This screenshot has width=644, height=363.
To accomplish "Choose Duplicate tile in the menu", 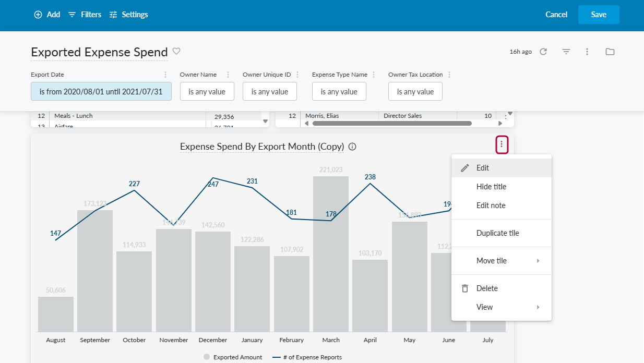I will (x=497, y=233).
